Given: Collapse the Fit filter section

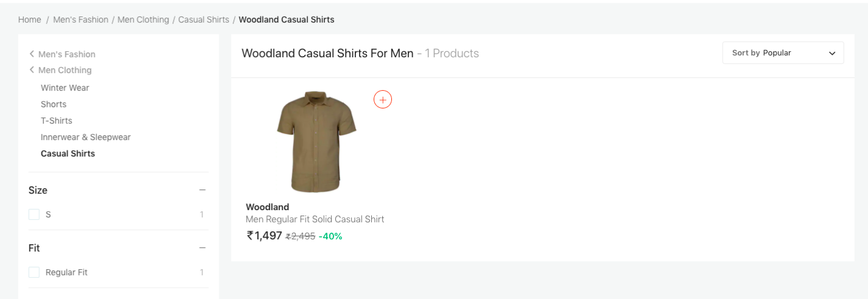Looking at the screenshot, I should pos(202,248).
